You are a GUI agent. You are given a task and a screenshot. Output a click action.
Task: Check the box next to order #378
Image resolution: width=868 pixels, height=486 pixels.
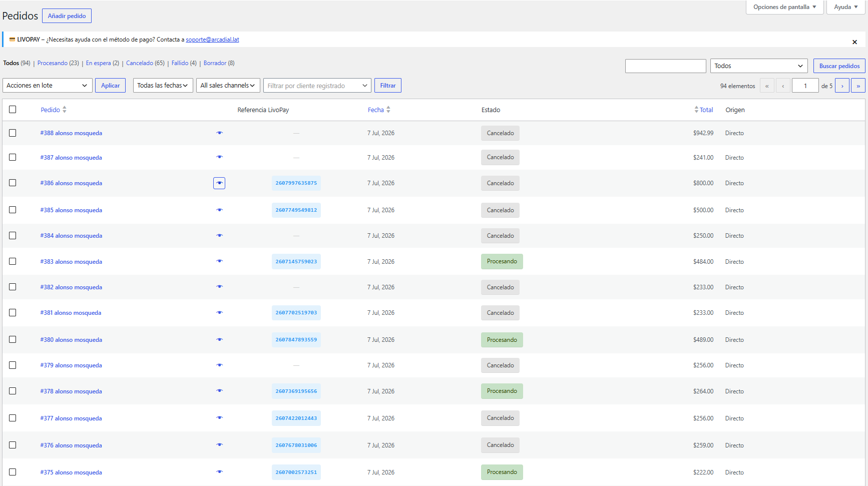tap(13, 391)
